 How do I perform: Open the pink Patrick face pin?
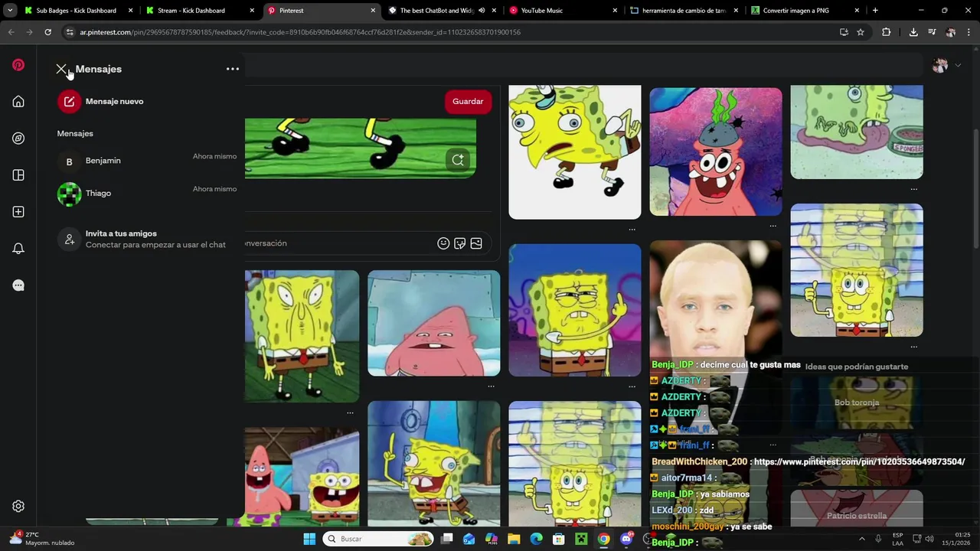point(434,323)
